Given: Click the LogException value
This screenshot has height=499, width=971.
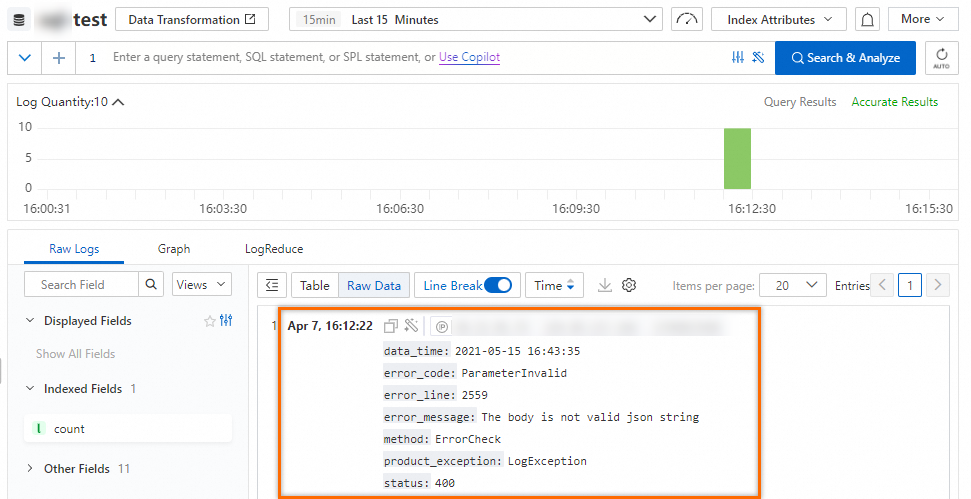Looking at the screenshot, I should [547, 461].
